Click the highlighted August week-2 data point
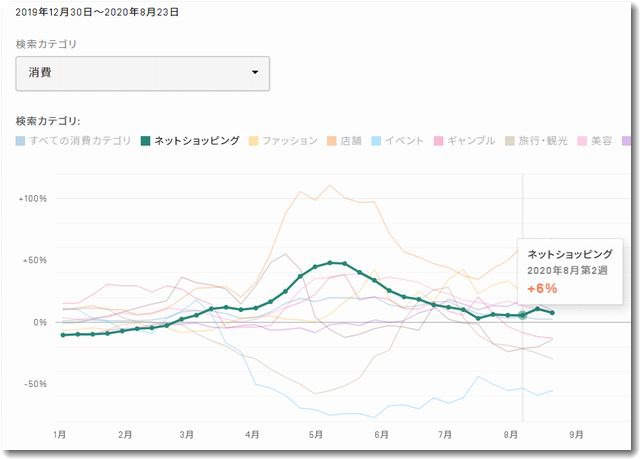This screenshot has width=640, height=459. [x=522, y=315]
